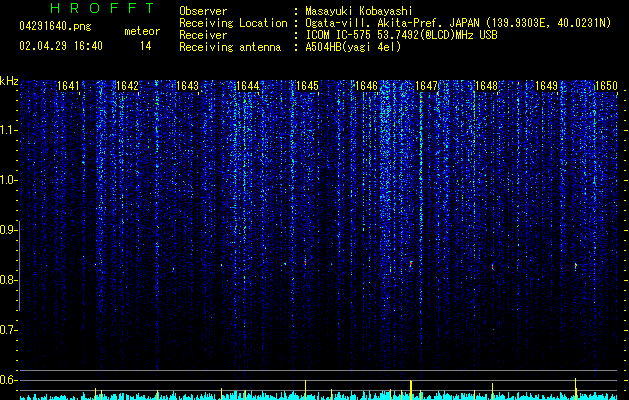Select antenna text A504HB(yagi 4el)

353,47
